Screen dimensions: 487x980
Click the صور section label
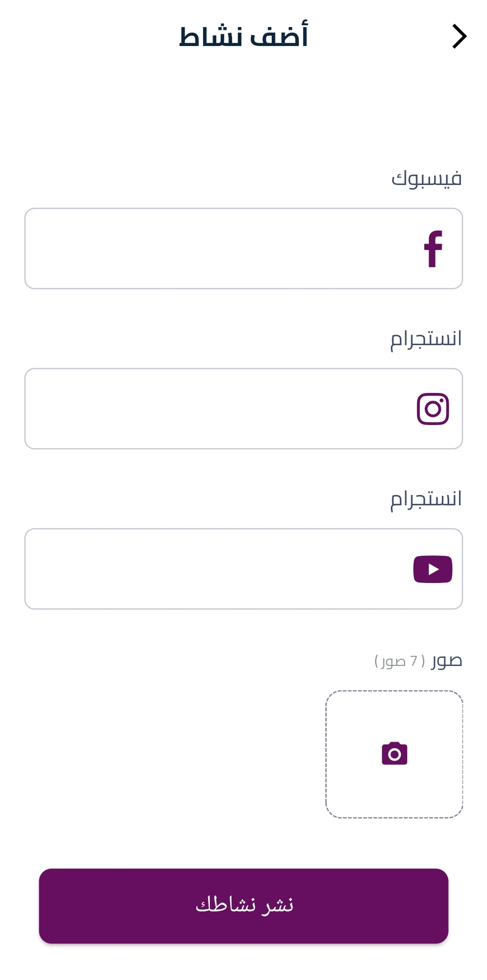click(447, 661)
